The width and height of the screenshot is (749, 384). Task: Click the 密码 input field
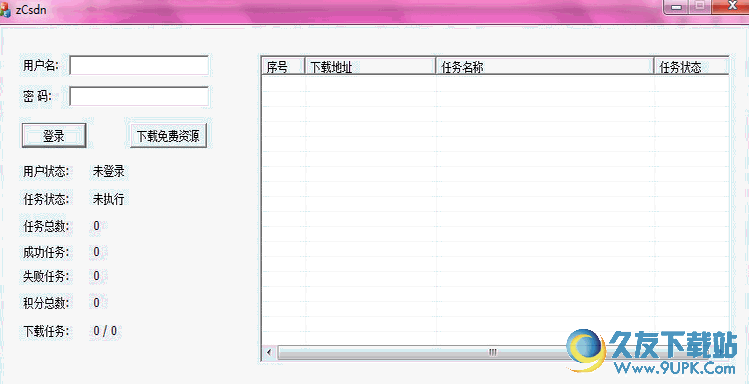pyautogui.click(x=139, y=96)
